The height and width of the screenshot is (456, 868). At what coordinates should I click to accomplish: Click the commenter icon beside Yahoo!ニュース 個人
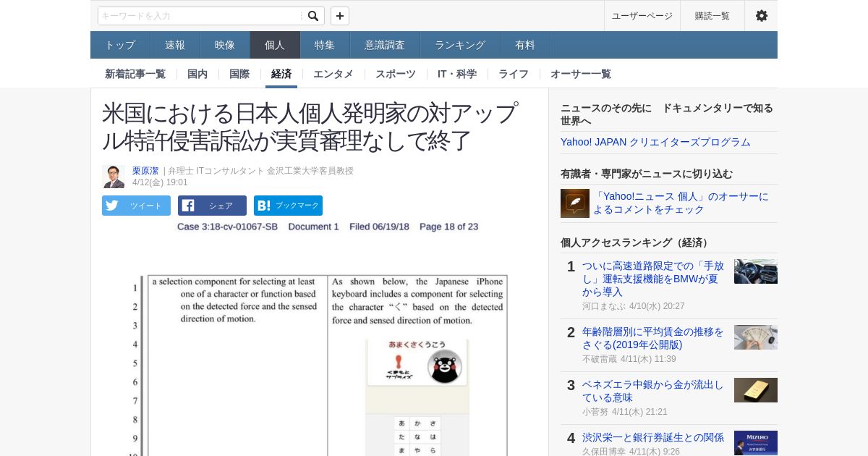575,203
